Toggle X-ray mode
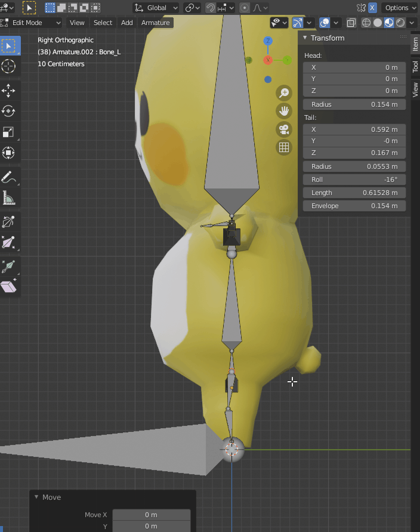This screenshot has width=420, height=532. click(351, 23)
